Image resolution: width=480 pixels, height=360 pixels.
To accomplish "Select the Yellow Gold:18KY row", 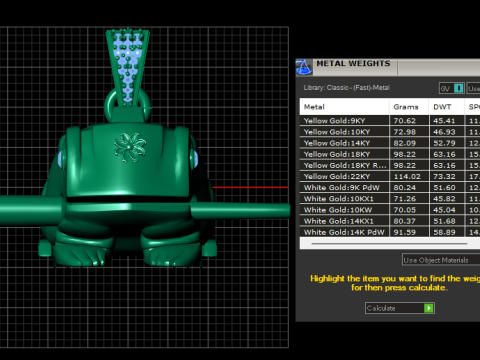I will click(390, 154).
